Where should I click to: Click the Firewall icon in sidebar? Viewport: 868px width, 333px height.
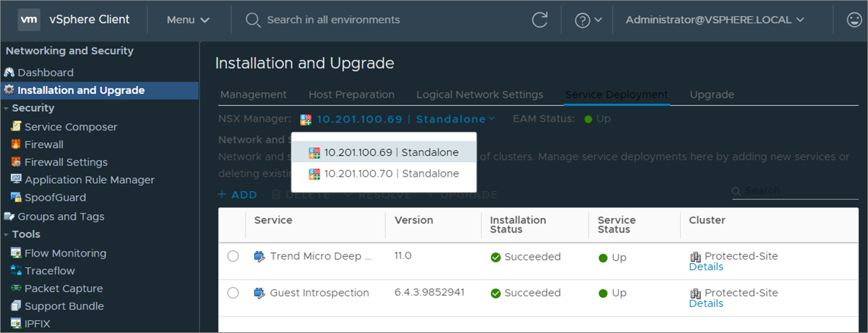[x=16, y=145]
